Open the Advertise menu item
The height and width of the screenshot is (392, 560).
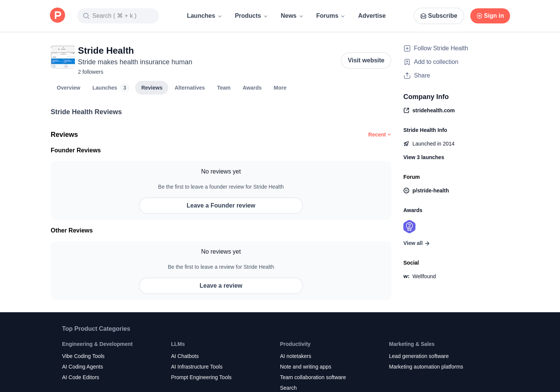pos(372,16)
